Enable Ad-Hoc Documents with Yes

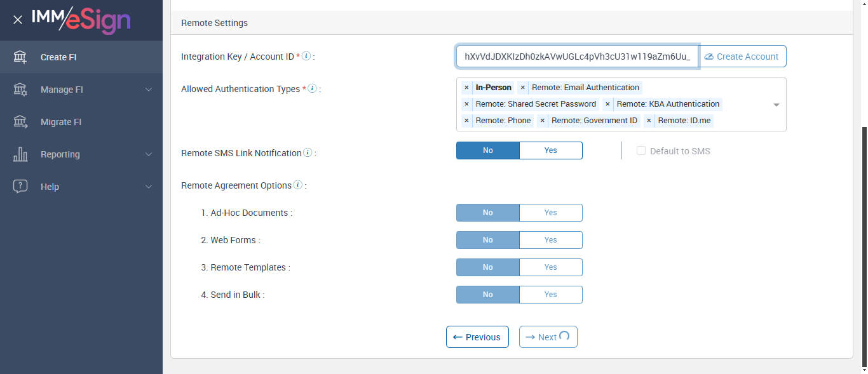pos(550,213)
